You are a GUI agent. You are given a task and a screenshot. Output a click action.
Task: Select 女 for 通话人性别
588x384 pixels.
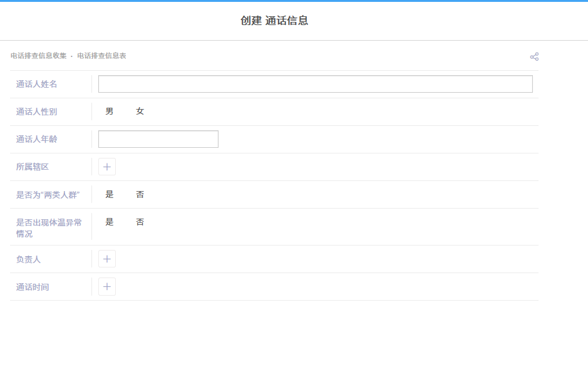click(140, 112)
